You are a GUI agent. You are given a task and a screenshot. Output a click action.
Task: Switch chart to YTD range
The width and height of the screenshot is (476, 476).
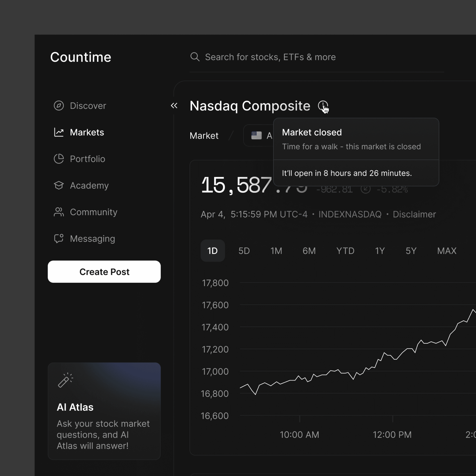point(345,251)
